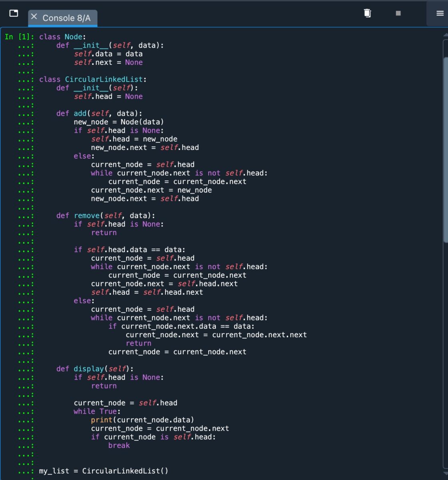Open the hamburger options menu
This screenshot has height=480, width=448.
point(440,13)
